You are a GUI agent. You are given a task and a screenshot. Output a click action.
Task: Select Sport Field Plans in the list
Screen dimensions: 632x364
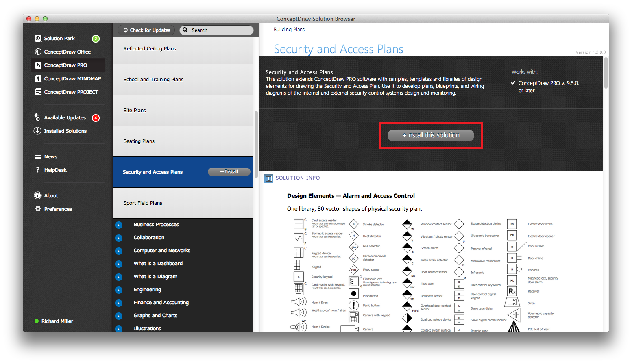pyautogui.click(x=183, y=203)
